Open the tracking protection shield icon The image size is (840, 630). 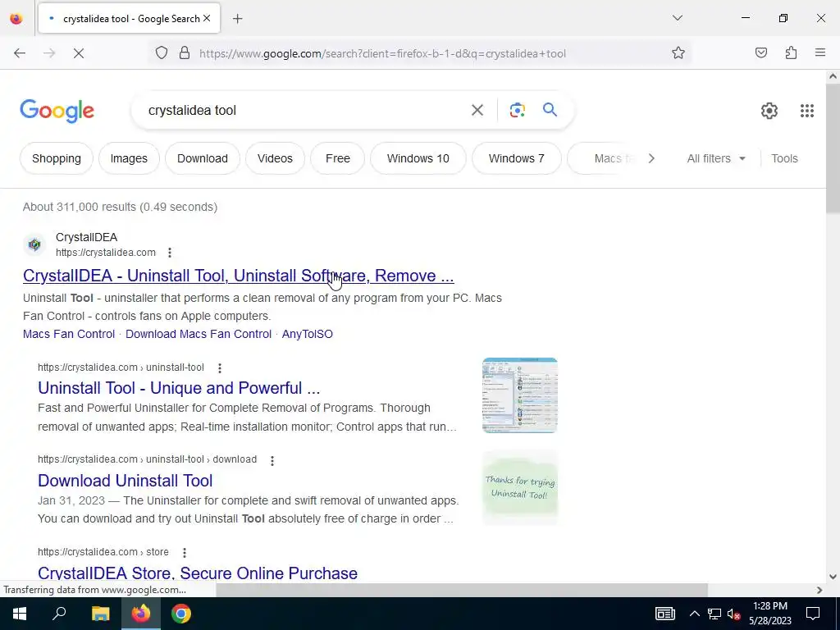[x=162, y=53]
